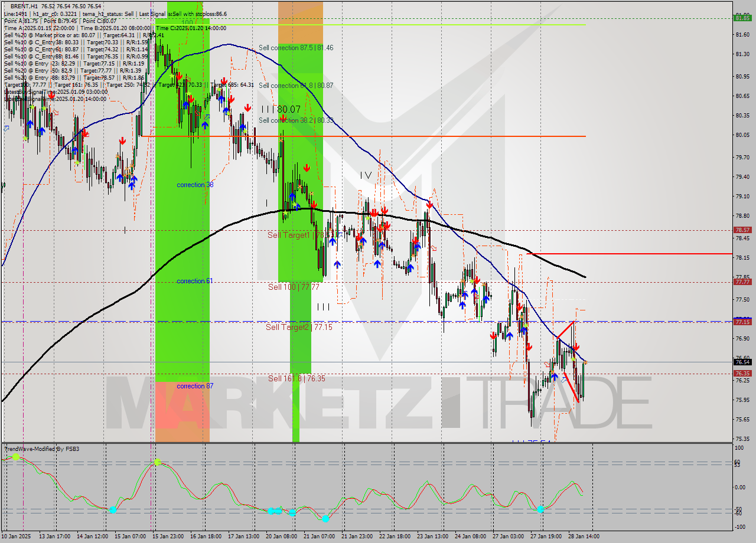Select the 'Sell correction 87.5 | 81.46' label
This screenshot has height=543, width=756.
click(x=296, y=48)
